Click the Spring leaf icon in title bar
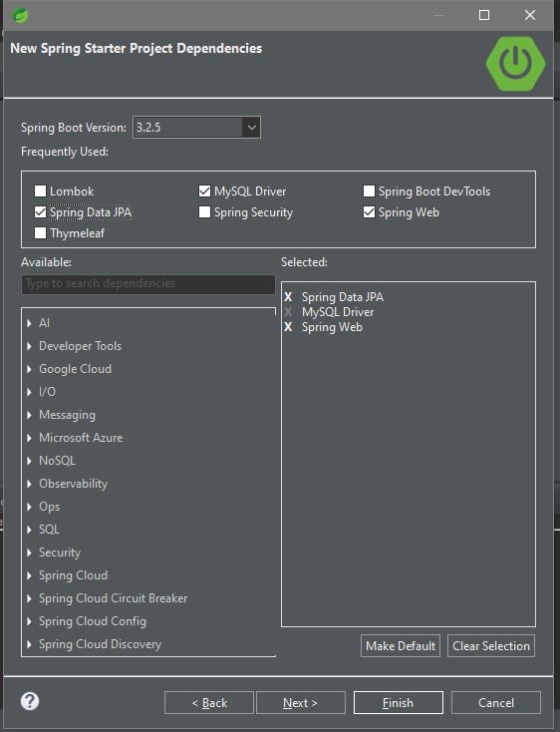Image resolution: width=560 pixels, height=732 pixels. [21, 15]
